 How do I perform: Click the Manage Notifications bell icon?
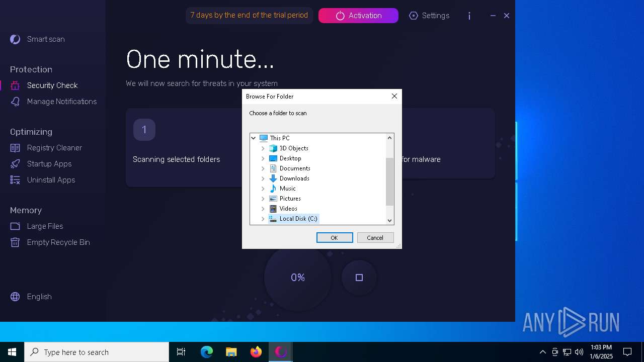tap(15, 102)
